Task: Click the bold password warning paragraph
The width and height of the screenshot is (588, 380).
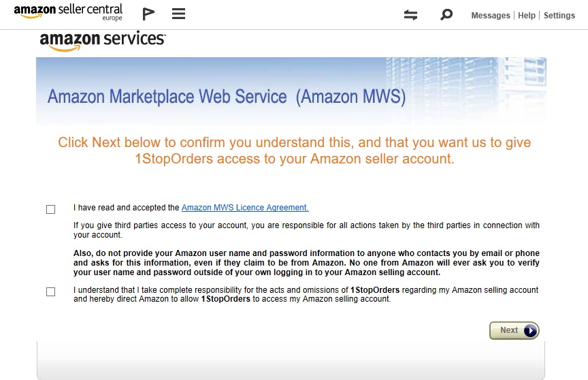Action: (x=306, y=263)
